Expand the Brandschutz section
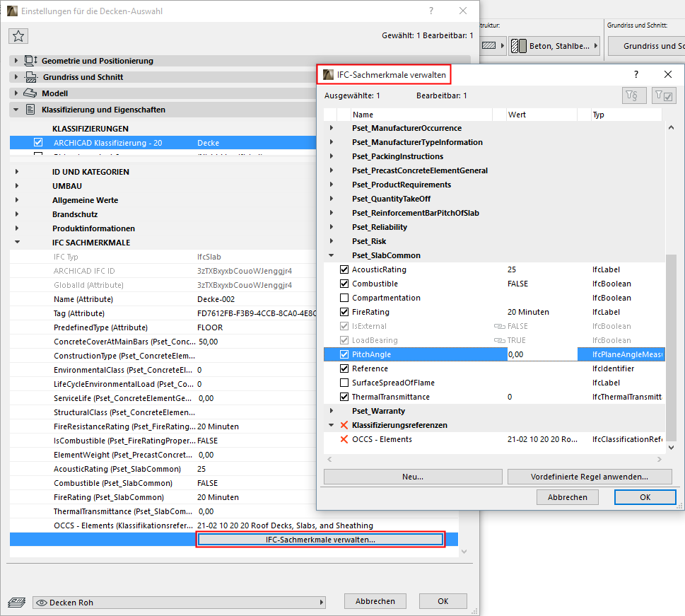The image size is (685, 616). pos(16,214)
